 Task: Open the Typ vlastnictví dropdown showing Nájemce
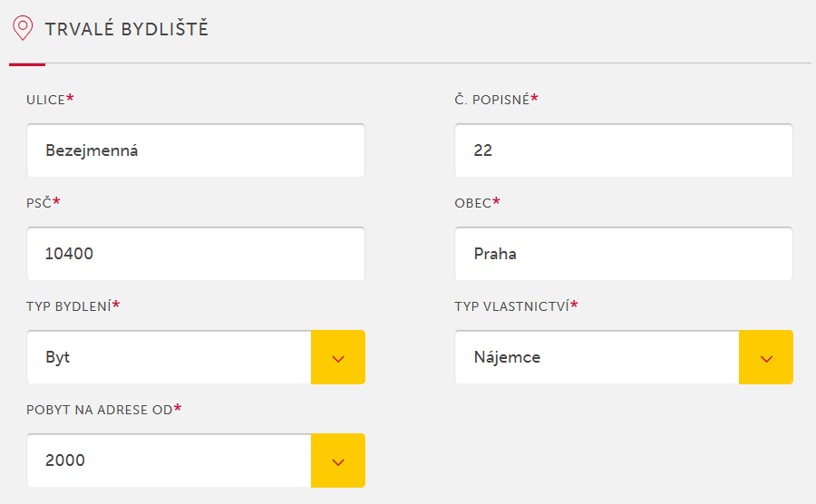coord(624,357)
